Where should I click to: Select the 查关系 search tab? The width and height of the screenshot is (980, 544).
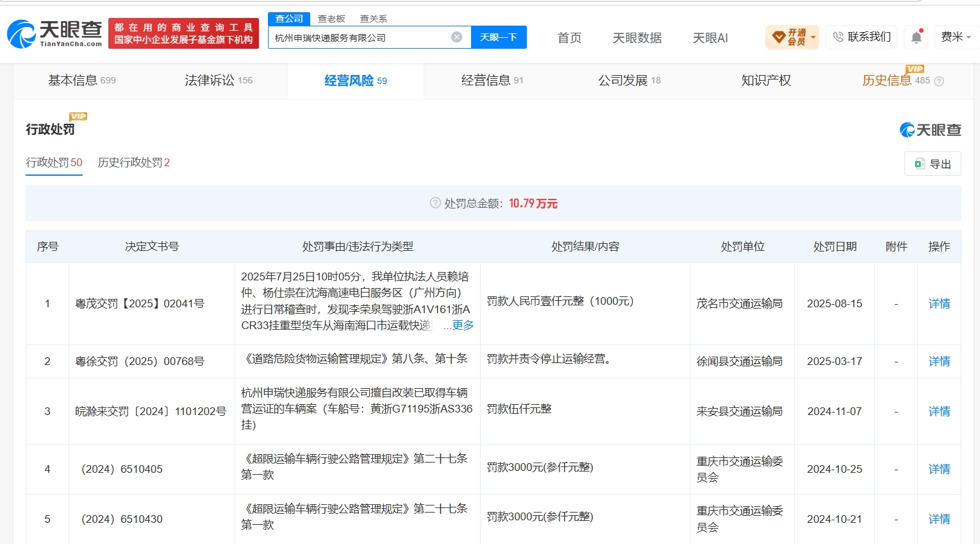point(374,19)
